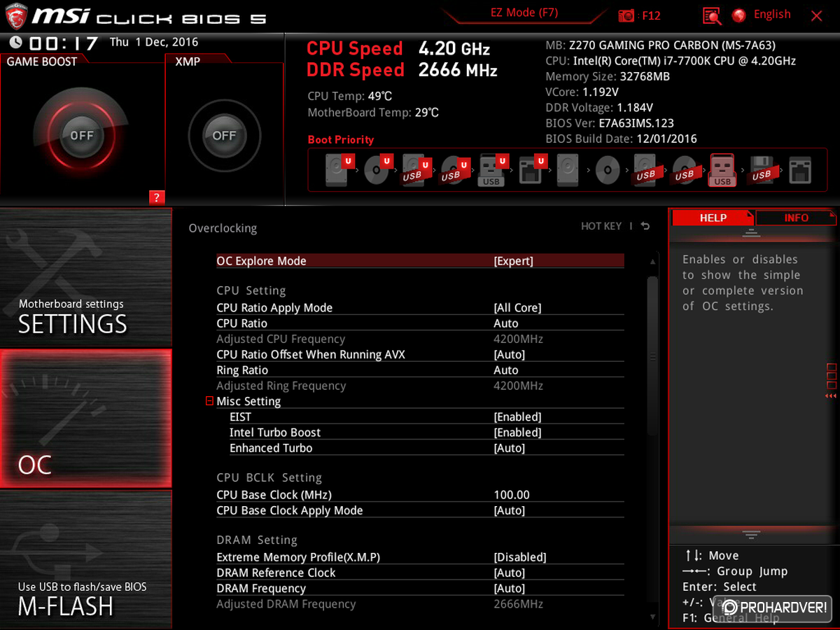Click the CPU Temp 49℃ reading
The width and height of the screenshot is (840, 630).
pyautogui.click(x=350, y=97)
